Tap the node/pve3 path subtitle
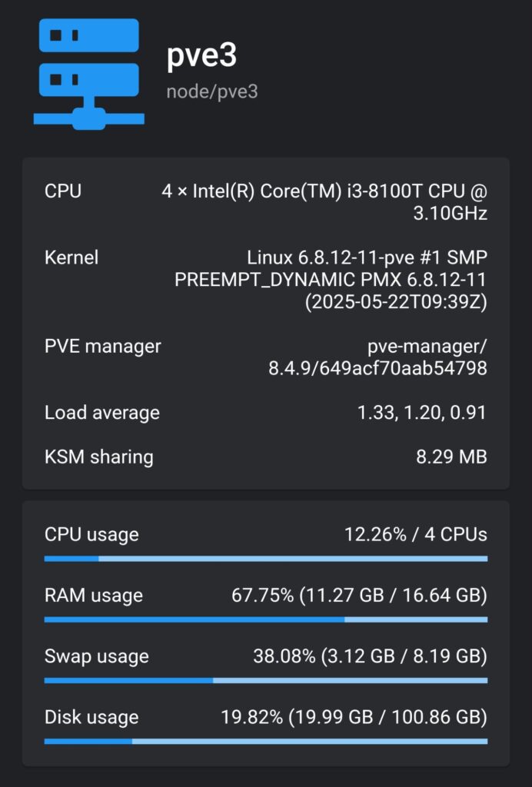Screen dimensions: 532x787 (211, 91)
